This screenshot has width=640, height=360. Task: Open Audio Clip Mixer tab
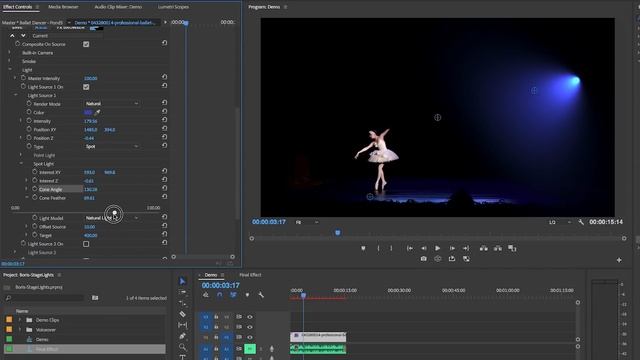pyautogui.click(x=118, y=7)
